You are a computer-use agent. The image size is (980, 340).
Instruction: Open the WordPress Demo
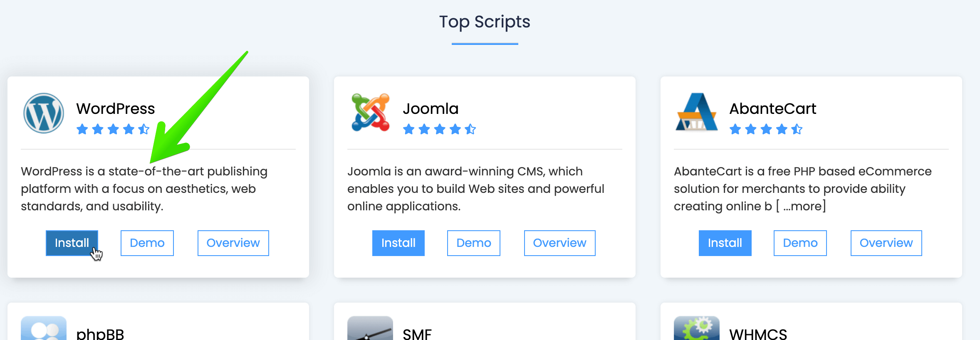point(147,243)
